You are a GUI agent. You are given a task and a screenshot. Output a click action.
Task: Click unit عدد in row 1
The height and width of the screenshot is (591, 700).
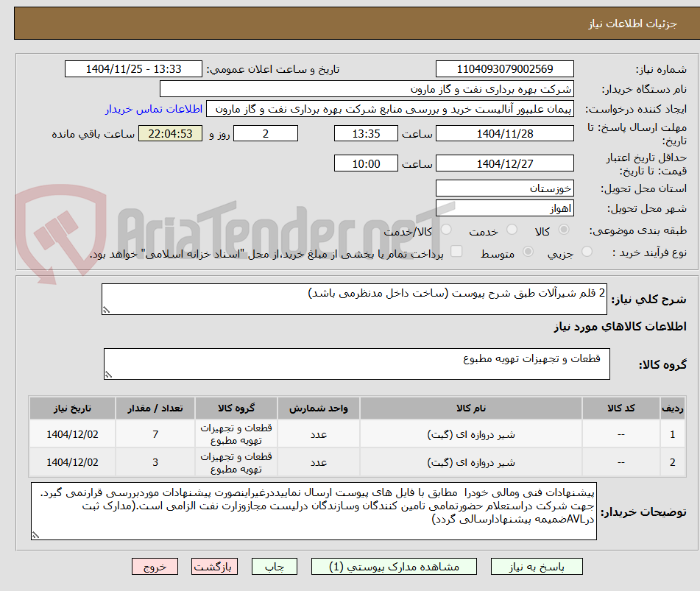(319, 434)
